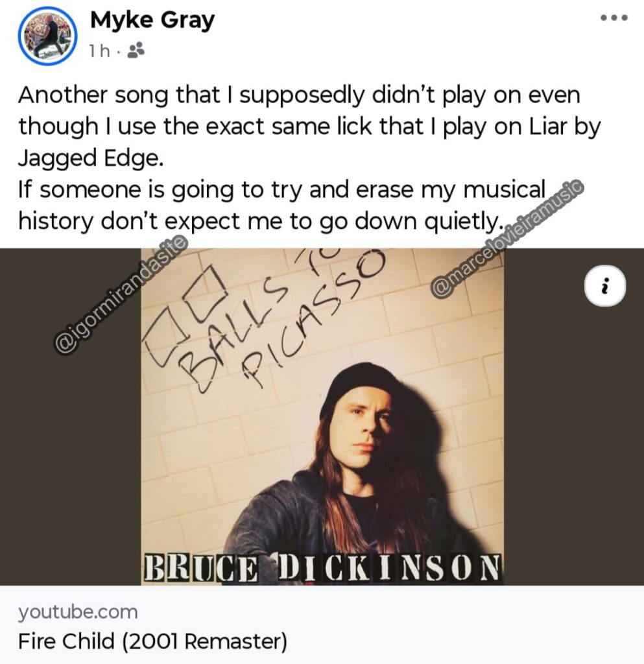Image resolution: width=644 pixels, height=664 pixels.
Task: Click the @marcelovieiramusic watermark tag
Action: pos(507,239)
